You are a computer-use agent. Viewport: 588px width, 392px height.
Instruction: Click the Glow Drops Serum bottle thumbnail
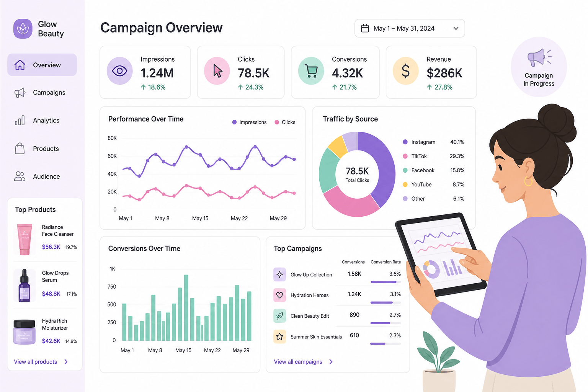24,286
